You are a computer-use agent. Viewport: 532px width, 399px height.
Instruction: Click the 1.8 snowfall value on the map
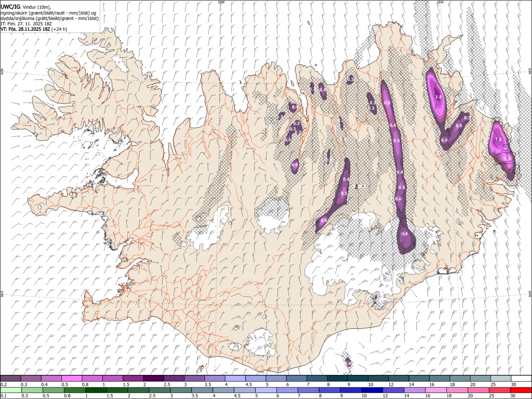(438, 97)
